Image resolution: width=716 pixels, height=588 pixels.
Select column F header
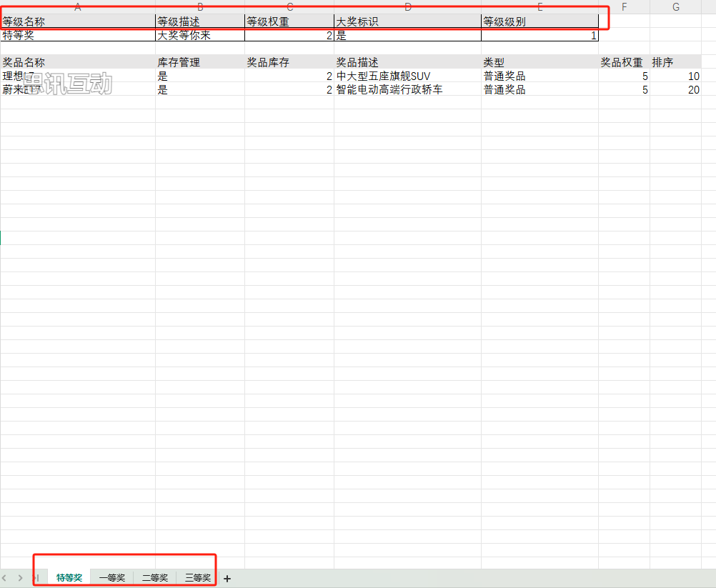pos(624,6)
